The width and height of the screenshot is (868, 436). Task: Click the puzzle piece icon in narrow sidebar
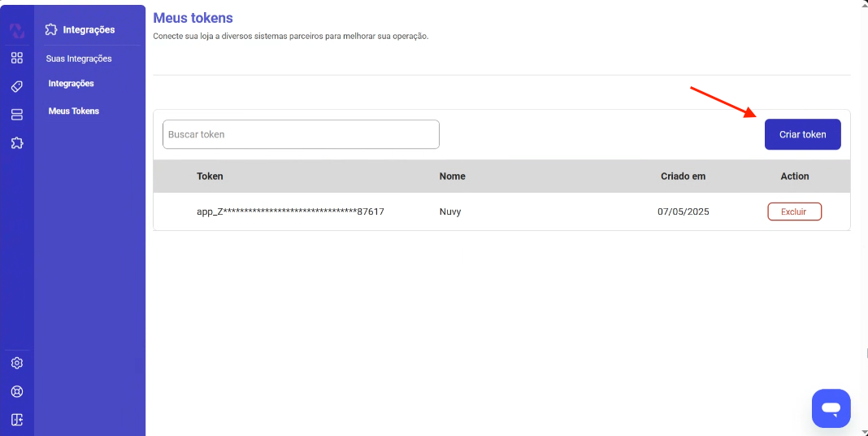(17, 143)
